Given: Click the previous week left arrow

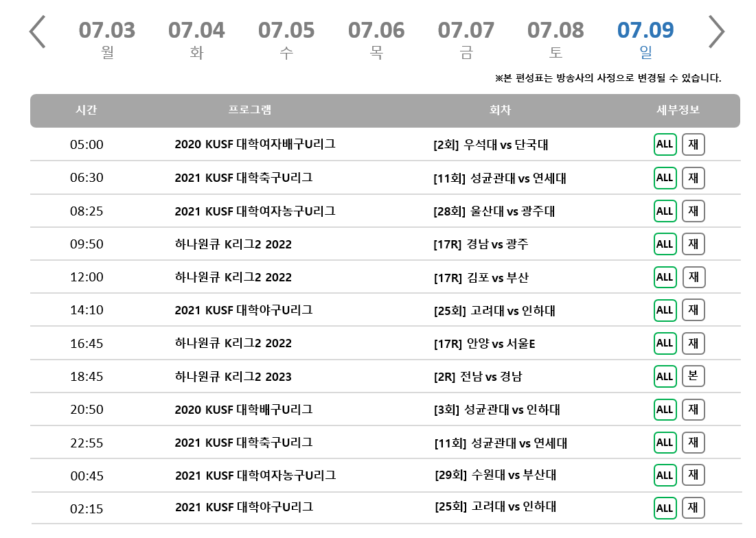Looking at the screenshot, I should (x=38, y=32).
